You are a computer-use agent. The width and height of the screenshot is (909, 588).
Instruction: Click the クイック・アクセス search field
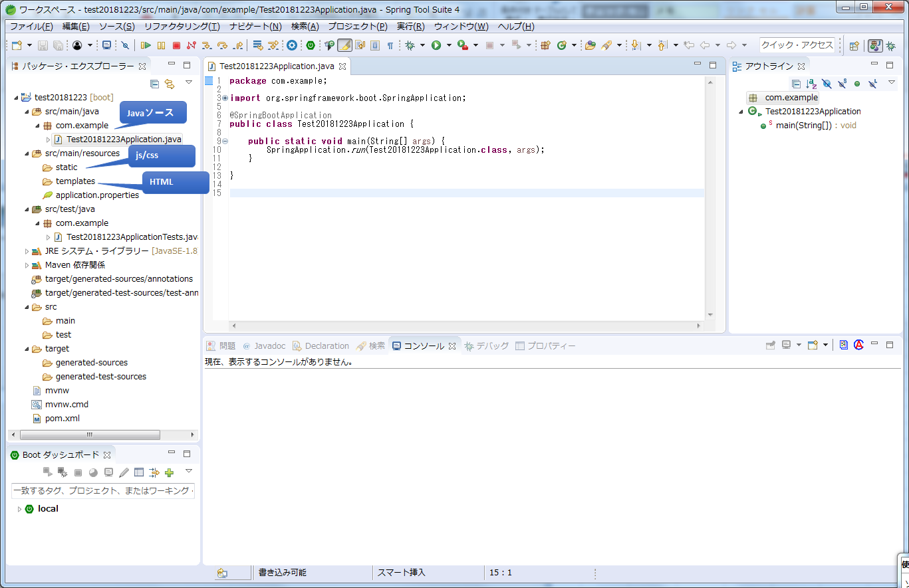tap(797, 45)
